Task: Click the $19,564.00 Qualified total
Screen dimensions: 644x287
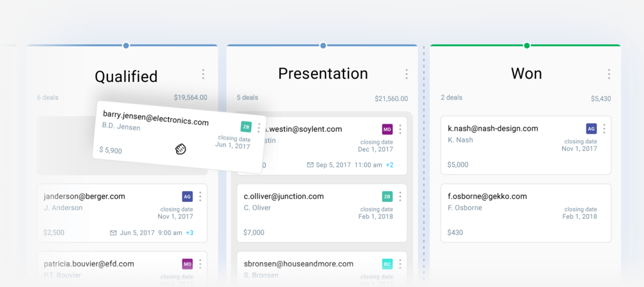Action: click(190, 98)
